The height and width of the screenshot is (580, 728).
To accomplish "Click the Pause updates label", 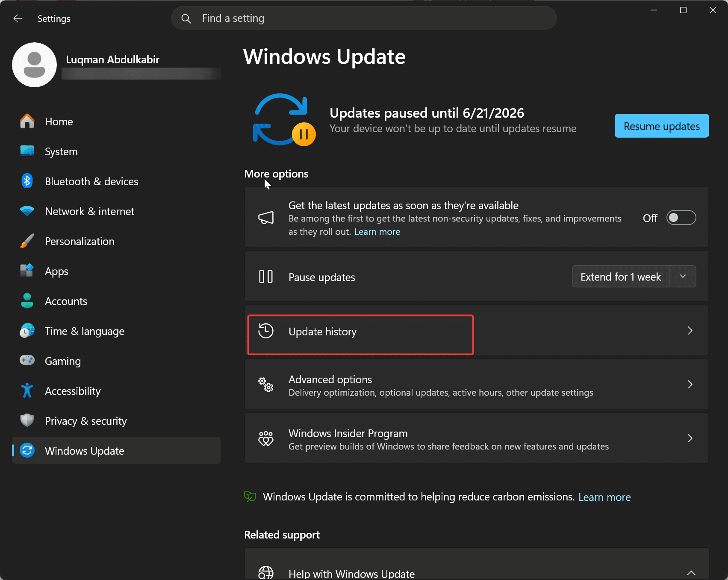I will coord(321,277).
